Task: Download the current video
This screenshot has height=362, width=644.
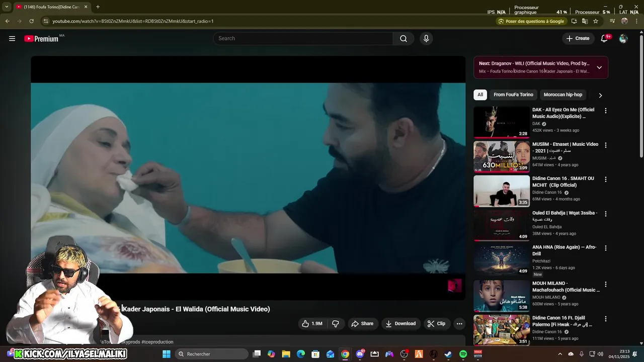Action: point(400,324)
